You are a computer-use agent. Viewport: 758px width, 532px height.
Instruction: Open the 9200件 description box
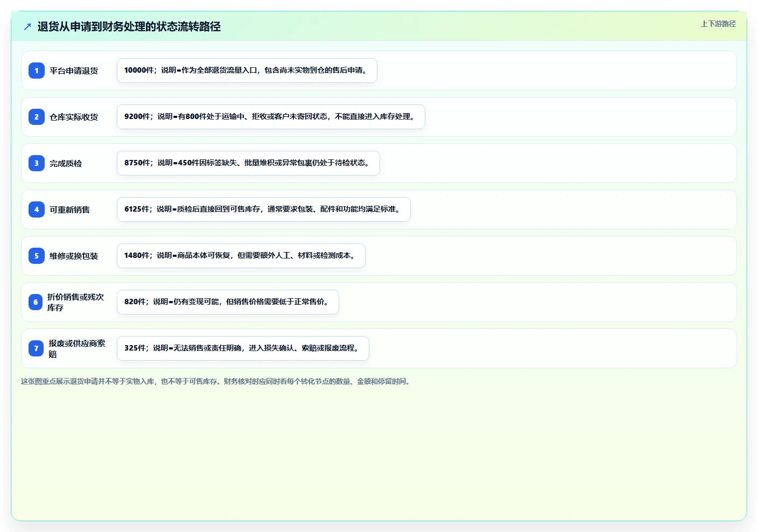pos(271,117)
